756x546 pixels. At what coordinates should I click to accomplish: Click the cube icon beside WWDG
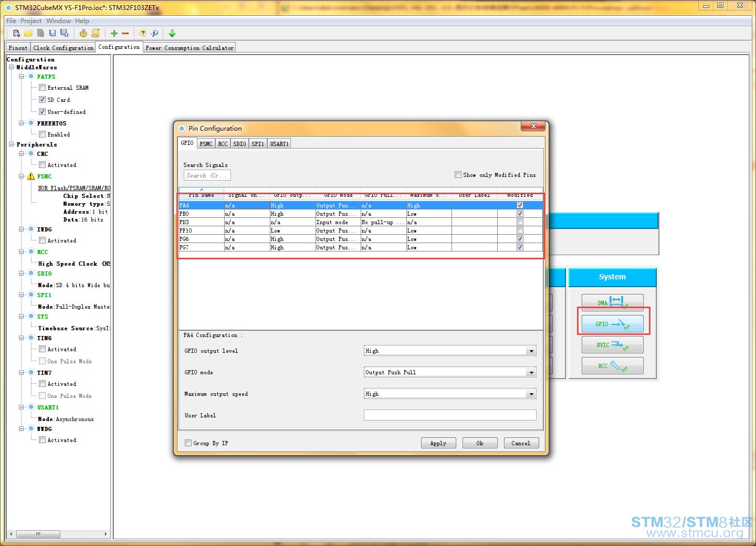click(x=31, y=429)
